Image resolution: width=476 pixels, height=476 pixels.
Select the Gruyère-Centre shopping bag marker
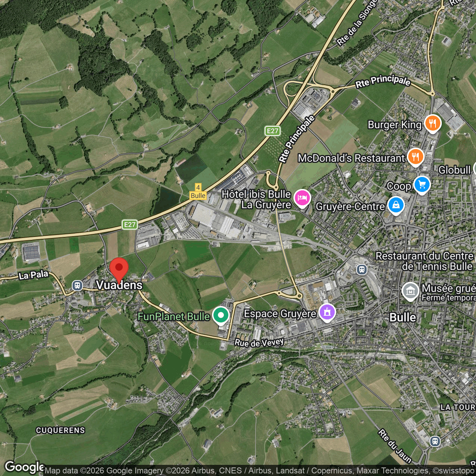[396, 205]
